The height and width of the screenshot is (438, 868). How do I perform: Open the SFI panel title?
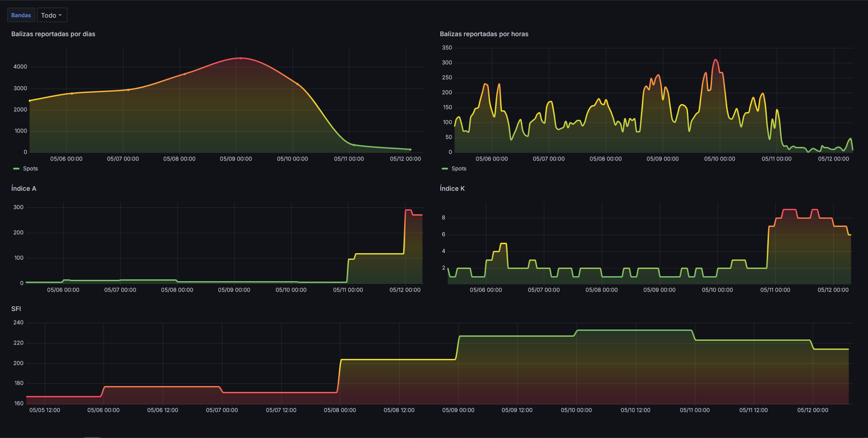point(16,309)
